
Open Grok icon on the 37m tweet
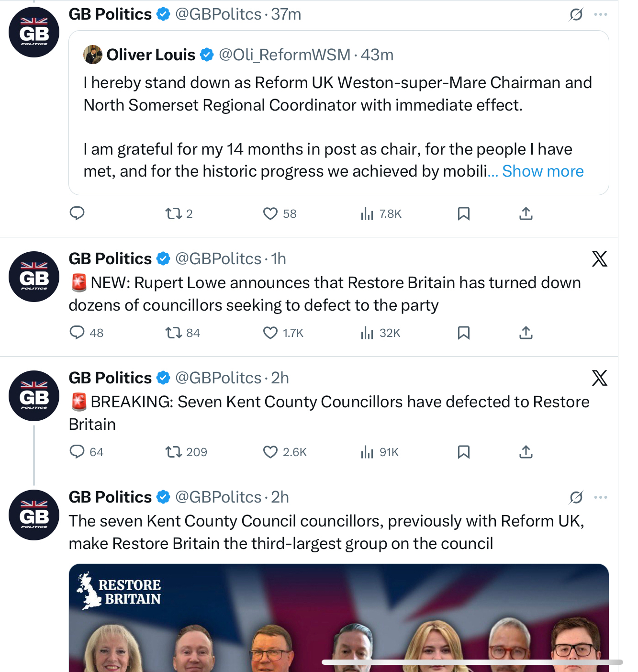point(576,14)
